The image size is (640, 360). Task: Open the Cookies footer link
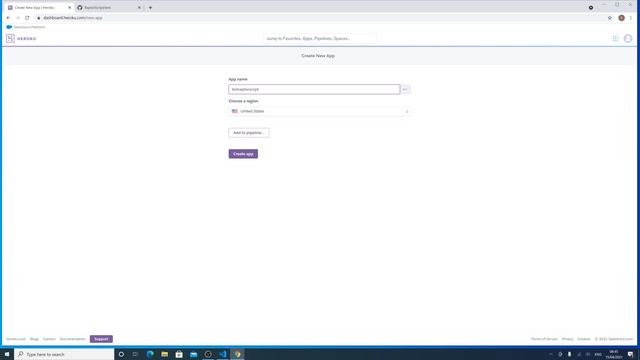click(584, 339)
